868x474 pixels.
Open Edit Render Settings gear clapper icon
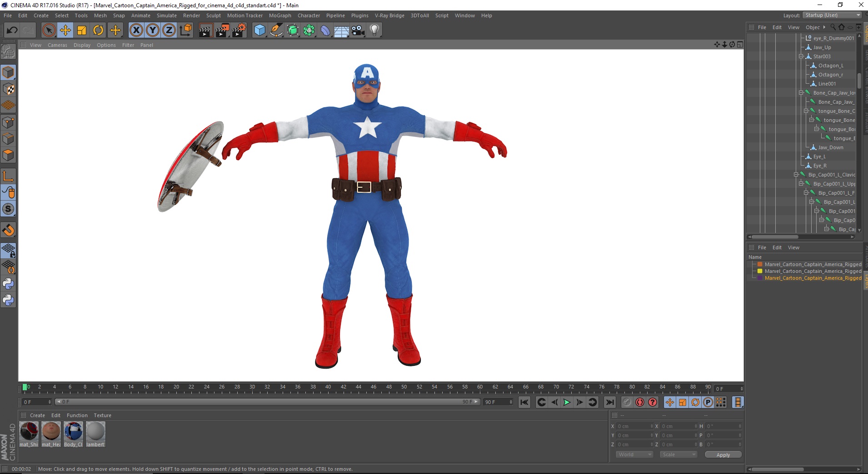(x=239, y=30)
